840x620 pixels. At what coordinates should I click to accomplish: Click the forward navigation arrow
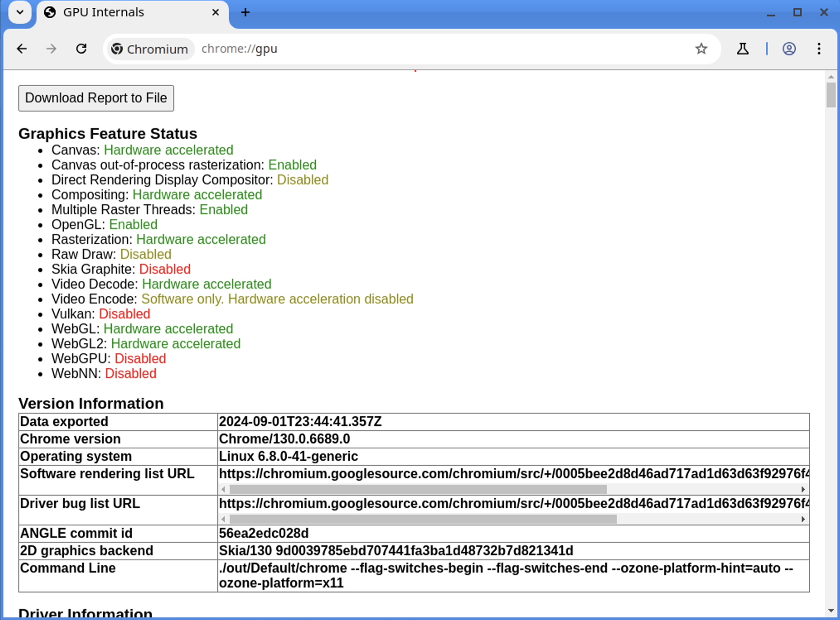click(51, 49)
